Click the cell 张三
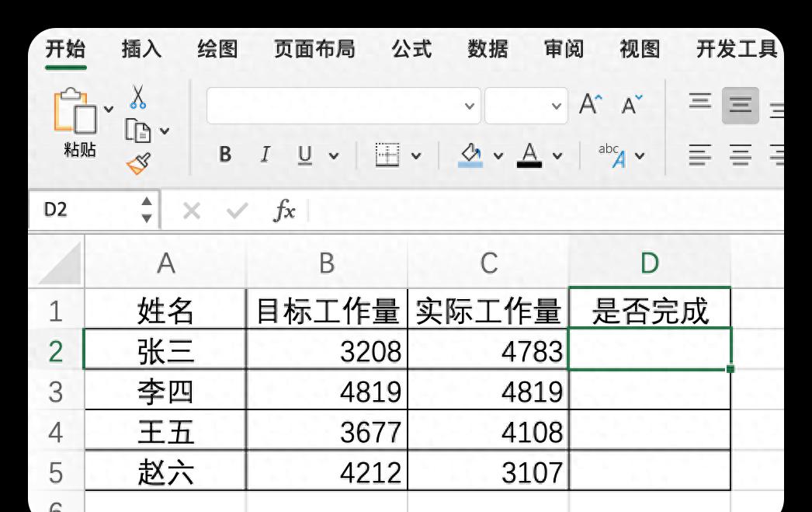 (165, 350)
